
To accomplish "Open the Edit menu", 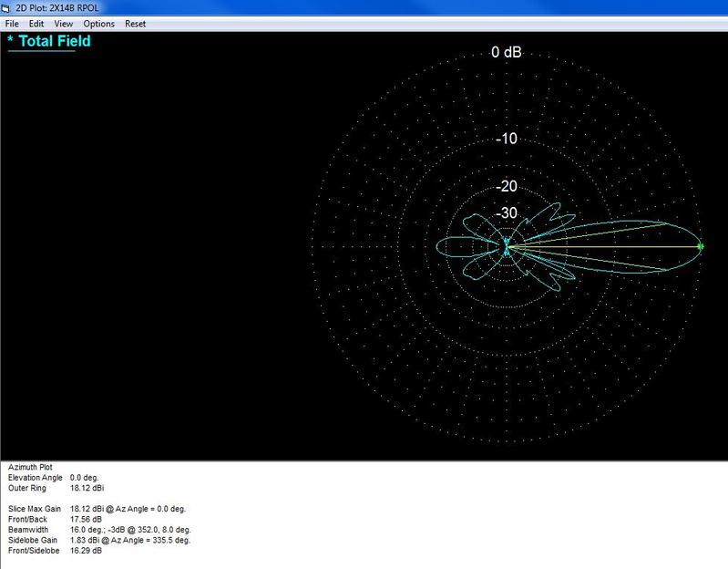I will tap(36, 24).
